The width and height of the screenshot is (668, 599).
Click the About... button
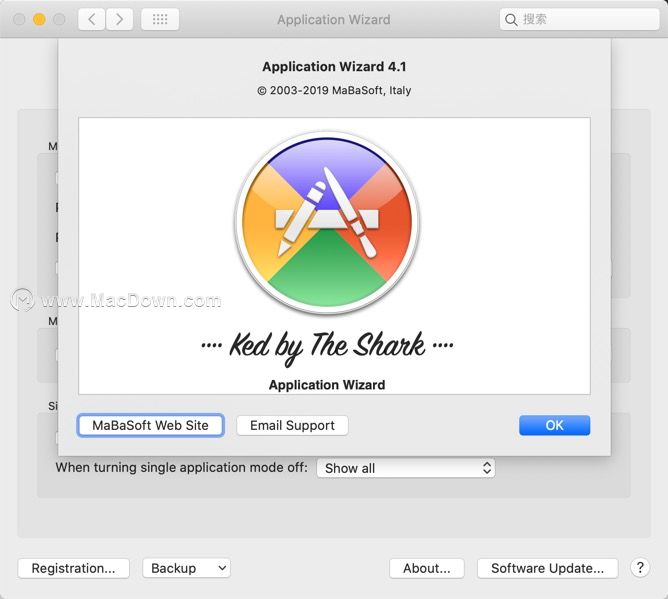coord(426,568)
